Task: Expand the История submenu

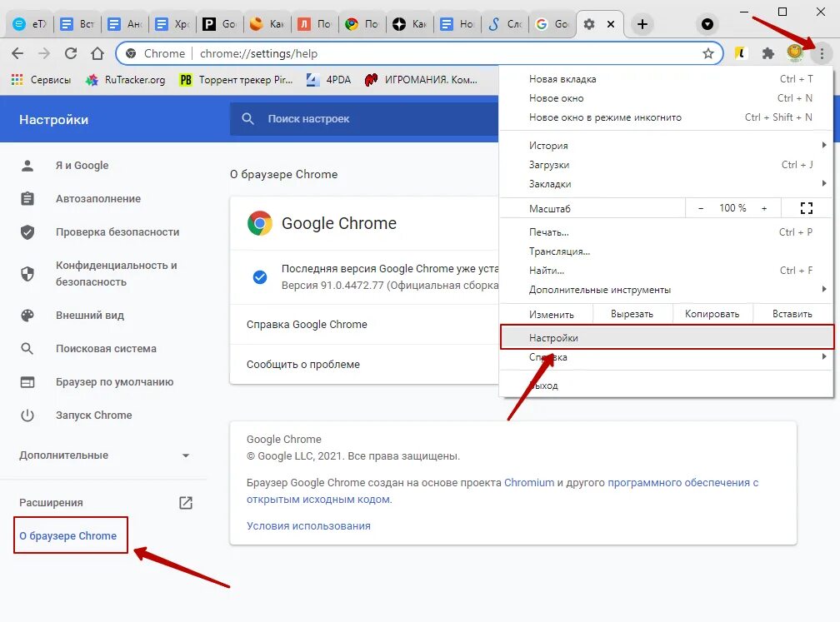Action: [666, 146]
